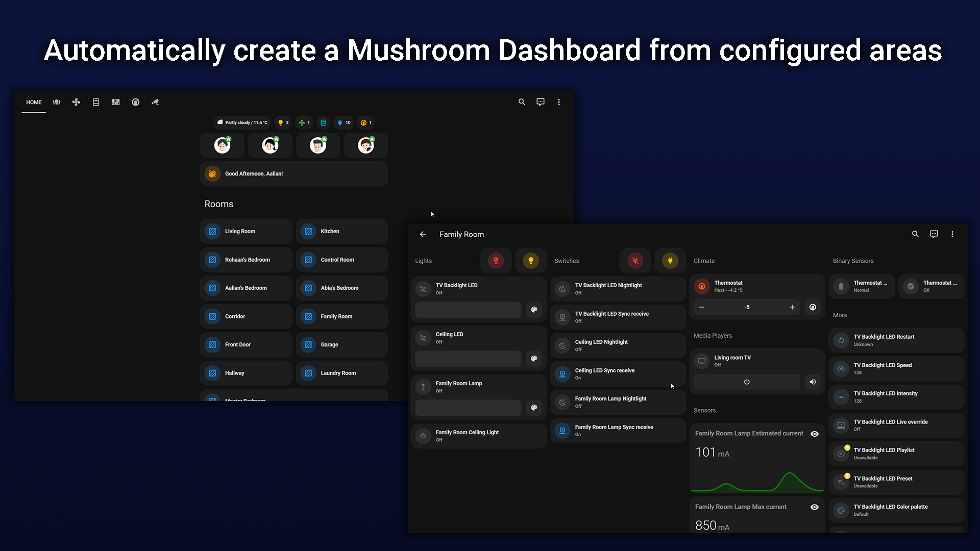Select the HOME tab
This screenshot has width=980, height=551.
[34, 102]
